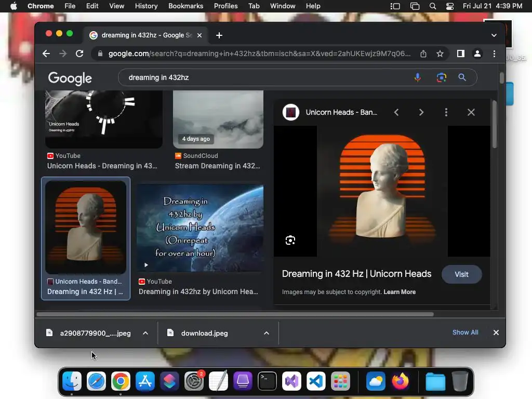The image size is (532, 399).
Task: Toggle the Chrome side panel
Action: (x=460, y=54)
